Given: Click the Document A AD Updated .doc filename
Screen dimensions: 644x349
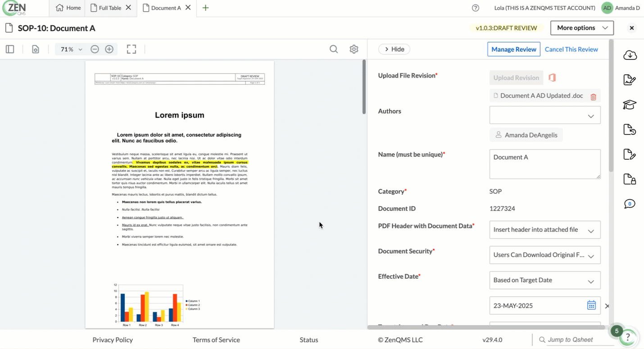Looking at the screenshot, I should point(542,96).
